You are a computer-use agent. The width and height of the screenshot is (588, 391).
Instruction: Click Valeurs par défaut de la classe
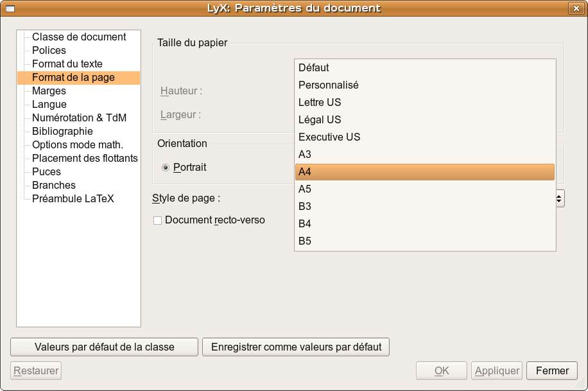[x=104, y=347]
